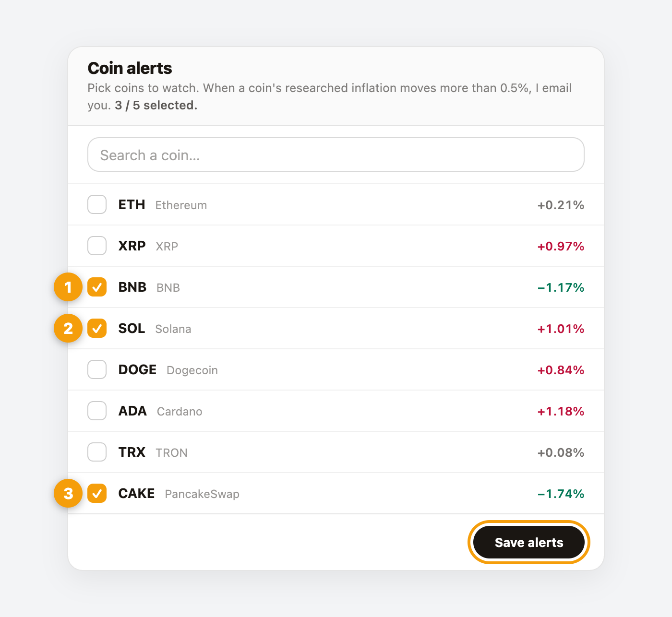Click the Dogecoin name label
This screenshot has height=617, width=672.
[192, 370]
